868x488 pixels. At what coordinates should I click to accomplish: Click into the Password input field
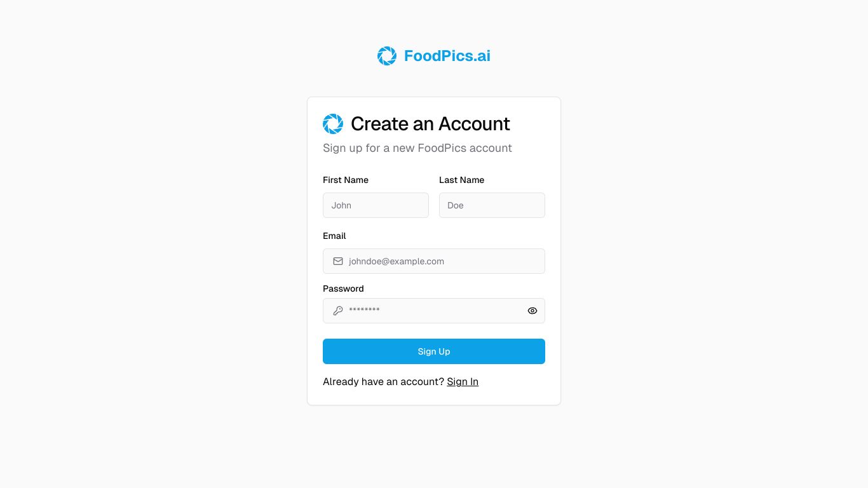click(434, 311)
